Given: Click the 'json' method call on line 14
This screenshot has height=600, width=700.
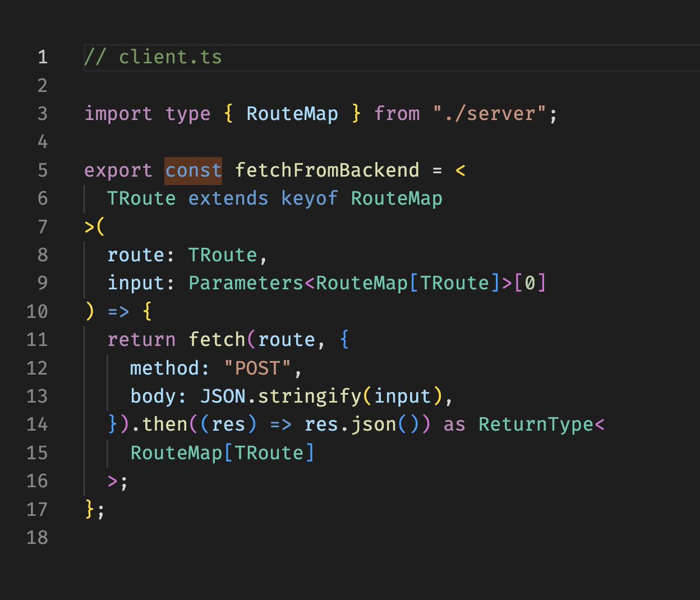Looking at the screenshot, I should 373,424.
